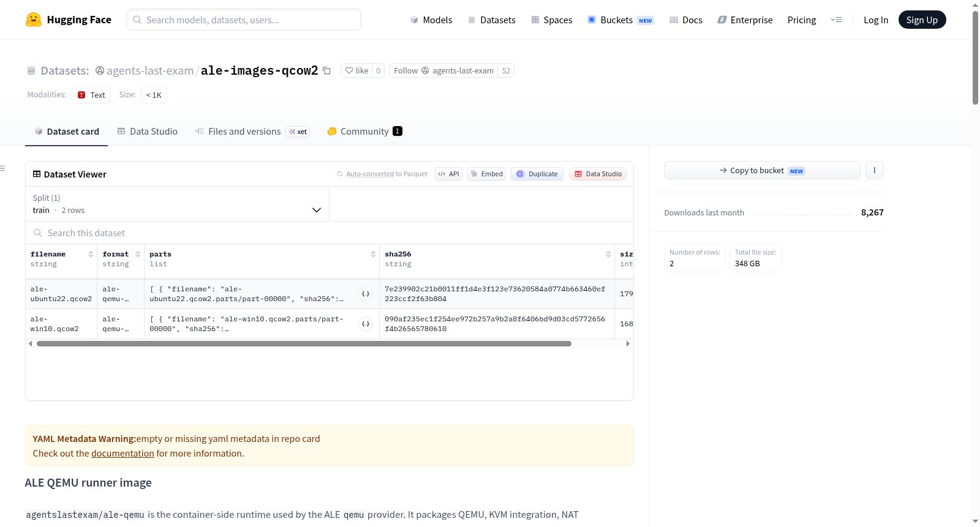The height and width of the screenshot is (527, 980).
Task: Open the navigation more-menu icon
Action: [836, 20]
